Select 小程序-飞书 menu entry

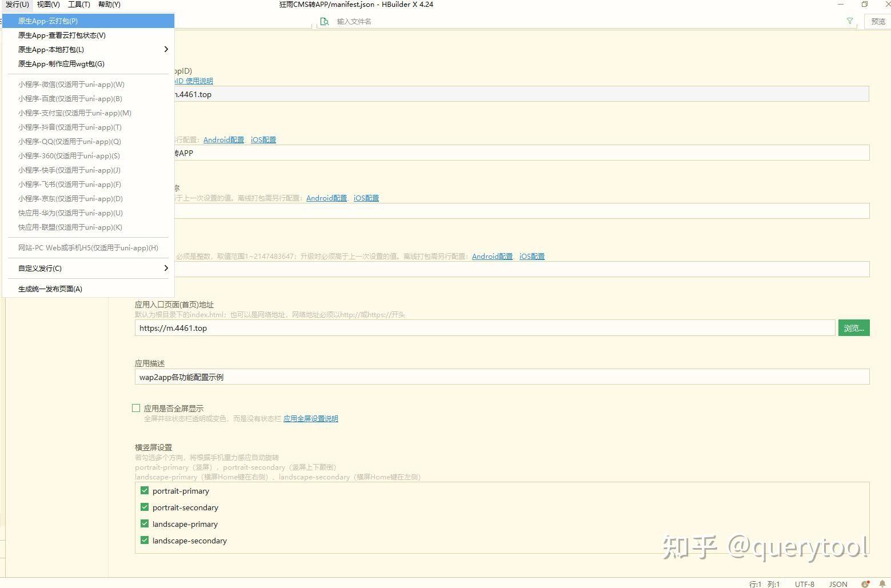(x=89, y=185)
